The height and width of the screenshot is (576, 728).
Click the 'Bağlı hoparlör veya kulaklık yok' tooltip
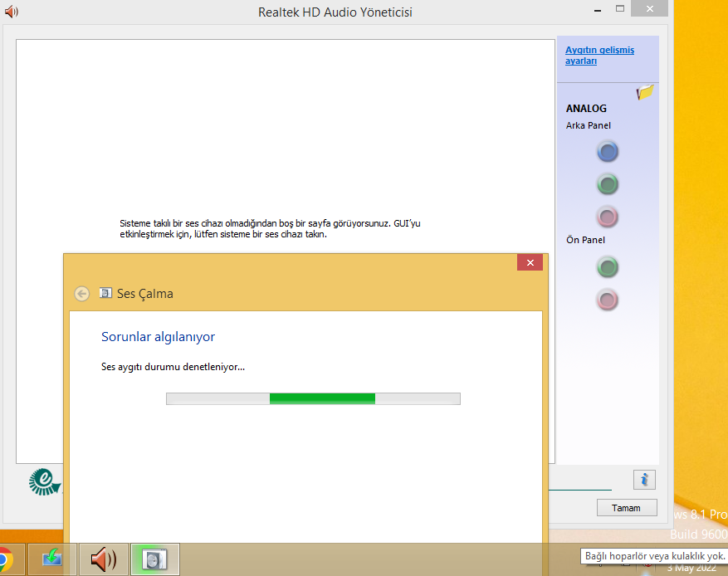click(654, 556)
